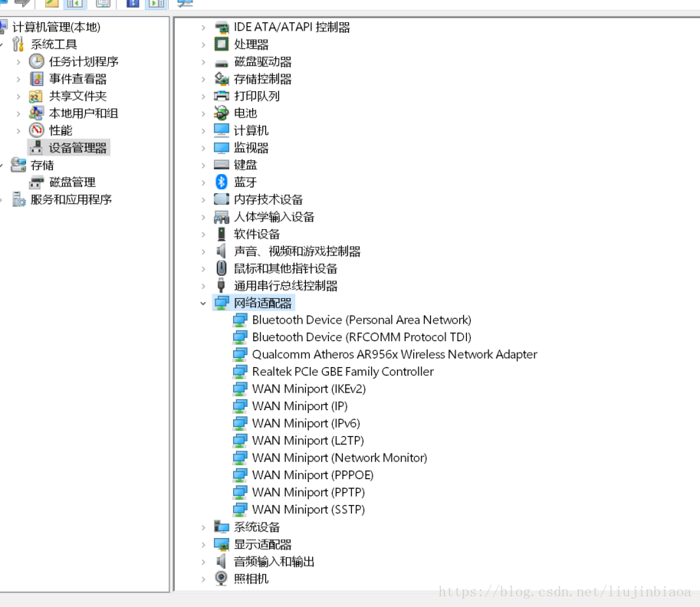Select WAN Miniport (PPTP)
The image size is (700, 607).
click(x=308, y=492)
